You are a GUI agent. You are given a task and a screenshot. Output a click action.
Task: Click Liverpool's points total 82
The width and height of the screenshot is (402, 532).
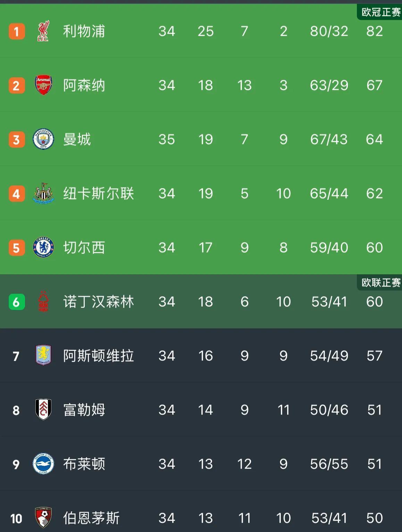374,31
